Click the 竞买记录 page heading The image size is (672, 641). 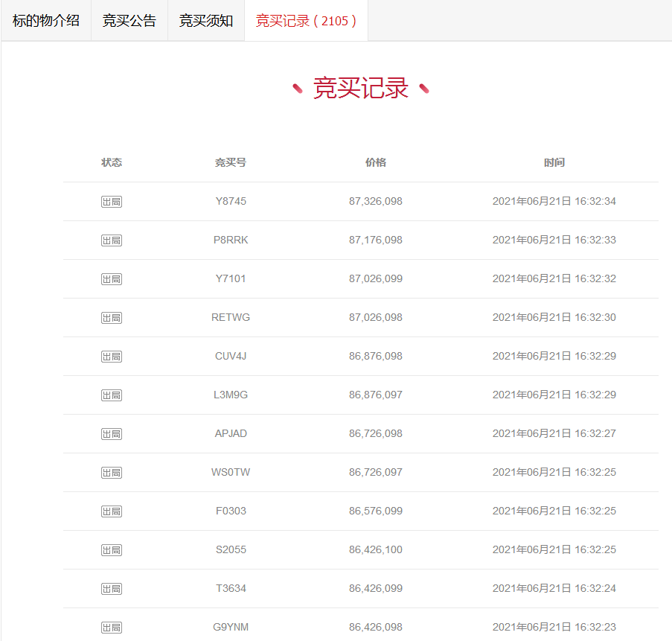point(360,87)
